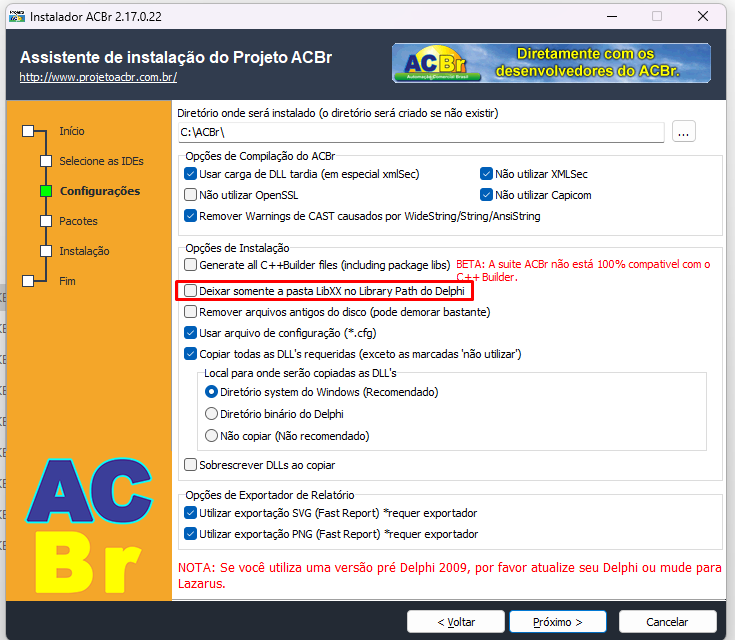Viewport: 735px width, 640px height.
Task: Click 'Assistente de instalação do Projeto ACBr' heading
Action: [x=176, y=57]
